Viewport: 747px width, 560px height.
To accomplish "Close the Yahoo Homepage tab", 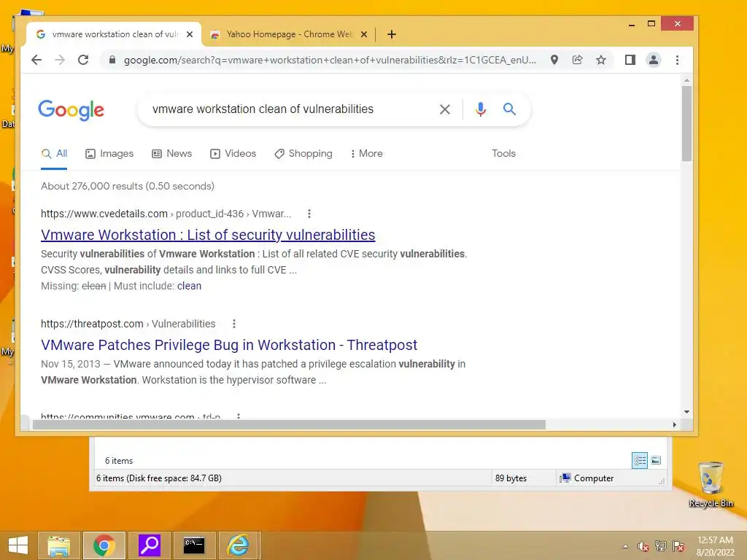I will pyautogui.click(x=364, y=34).
